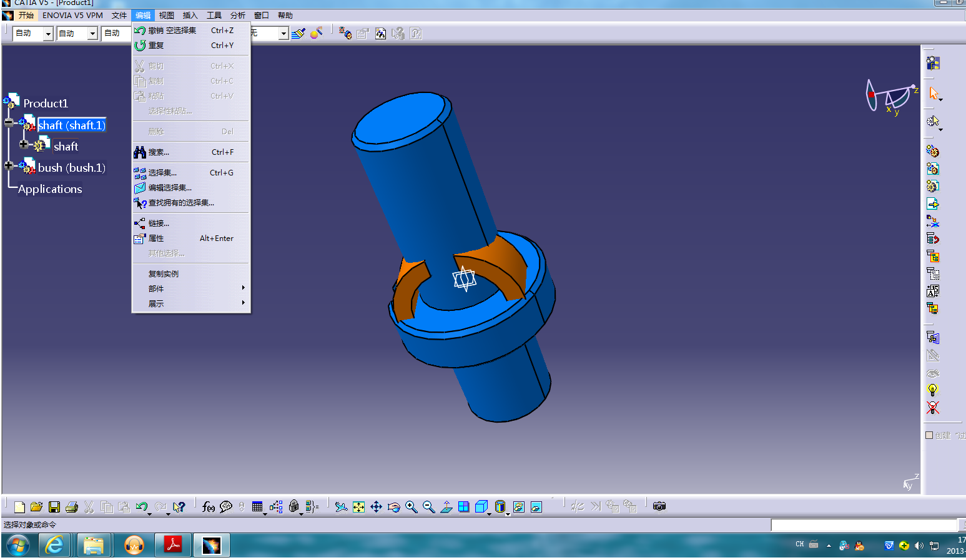The height and width of the screenshot is (560, 966).
Task: Choose 属性 from the edit menu
Action: pos(156,238)
